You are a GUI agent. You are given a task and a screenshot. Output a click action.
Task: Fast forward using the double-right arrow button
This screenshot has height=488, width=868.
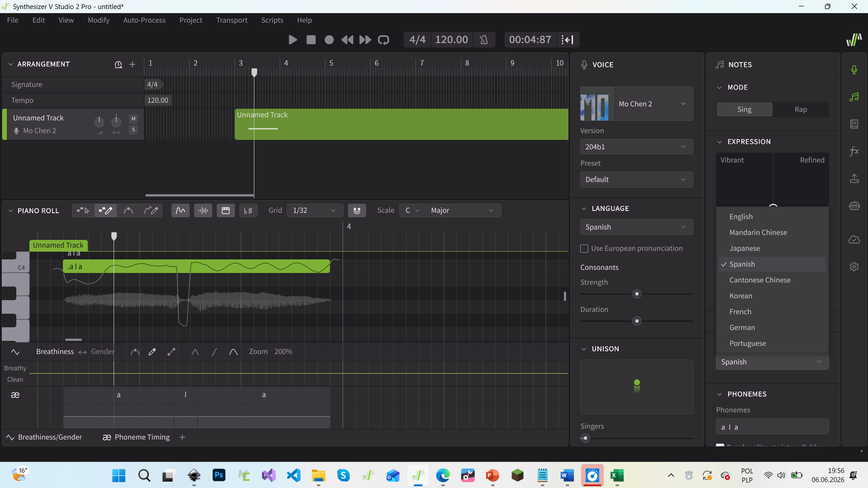[365, 40]
